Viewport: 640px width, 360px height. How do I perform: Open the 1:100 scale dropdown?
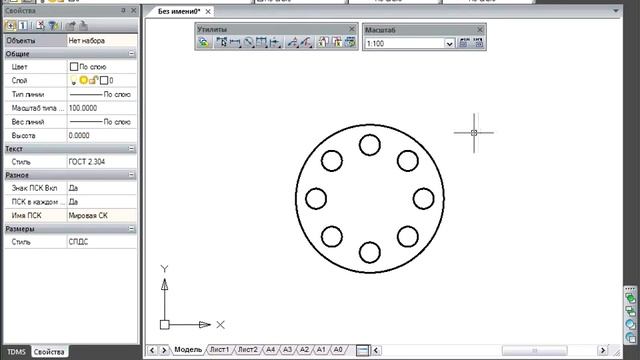[449, 43]
